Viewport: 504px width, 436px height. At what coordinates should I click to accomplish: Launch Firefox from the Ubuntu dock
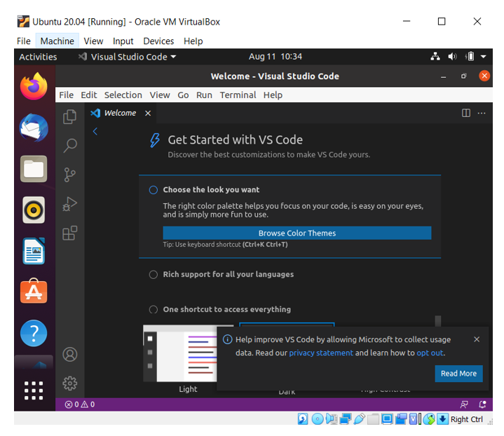[x=34, y=86]
